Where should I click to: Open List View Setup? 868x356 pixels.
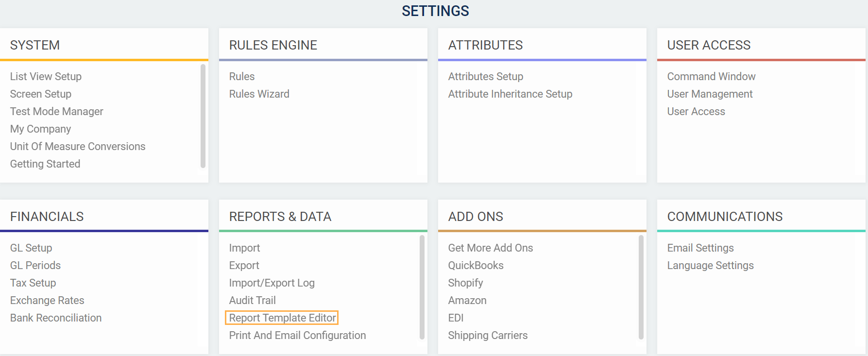[x=46, y=76]
